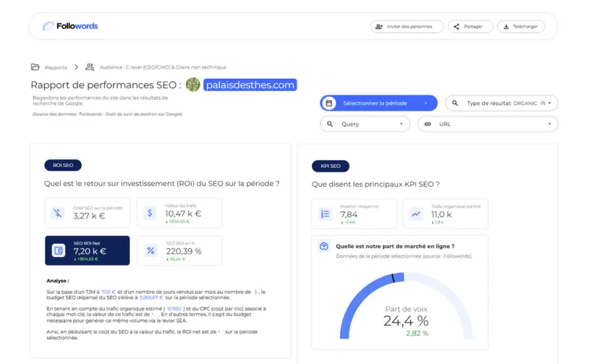Open Type de résultat ORGANIC dropdown
This screenshot has height=364, width=592.
click(x=502, y=103)
